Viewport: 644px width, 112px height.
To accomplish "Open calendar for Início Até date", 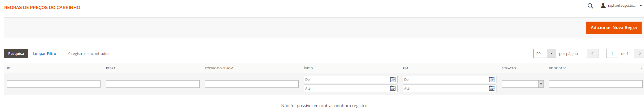I will point(392,88).
